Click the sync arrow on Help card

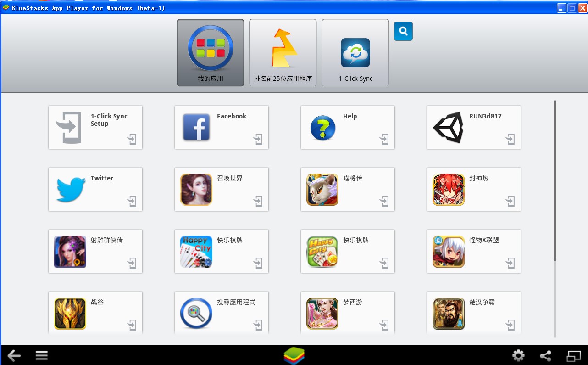[x=384, y=139]
